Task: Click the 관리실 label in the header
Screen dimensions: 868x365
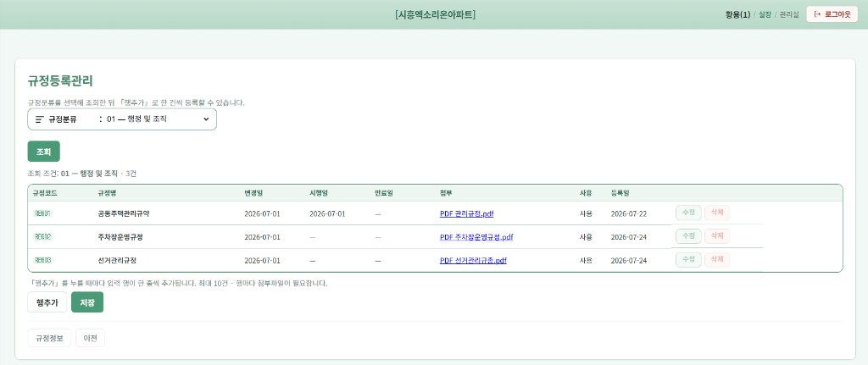Action: (x=789, y=15)
